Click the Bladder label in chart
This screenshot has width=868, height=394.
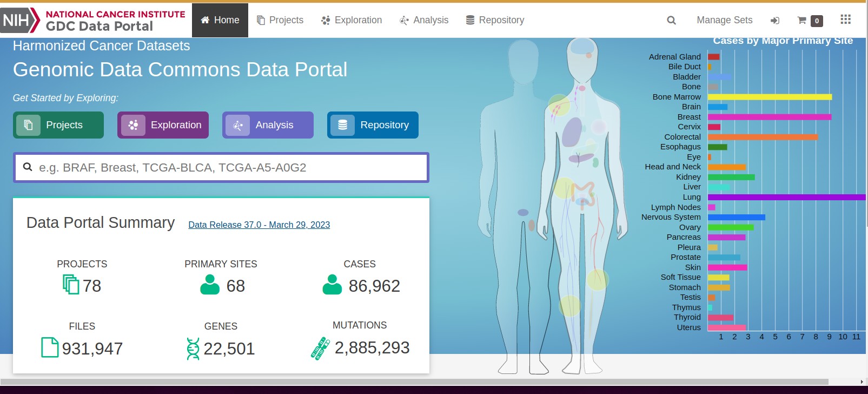click(x=687, y=77)
